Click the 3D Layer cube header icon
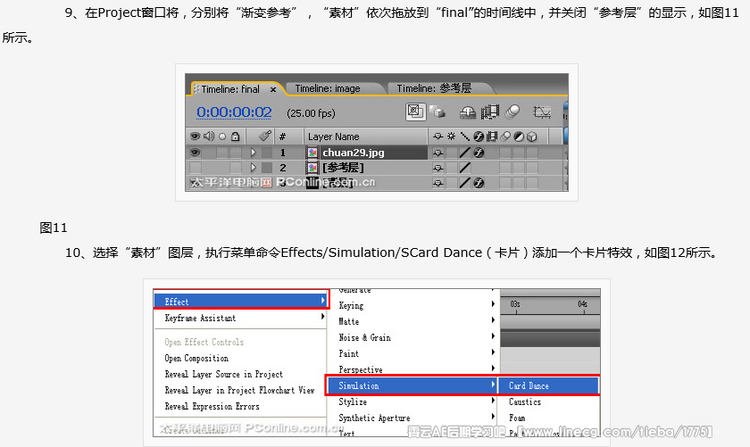Viewport: 750px width, 447px height. tap(532, 137)
